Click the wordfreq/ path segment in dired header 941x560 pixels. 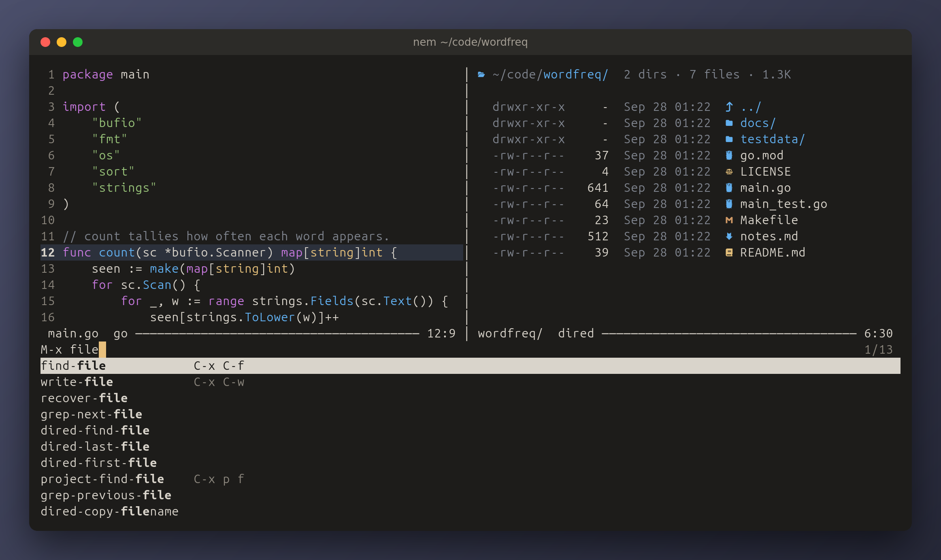[x=576, y=74]
